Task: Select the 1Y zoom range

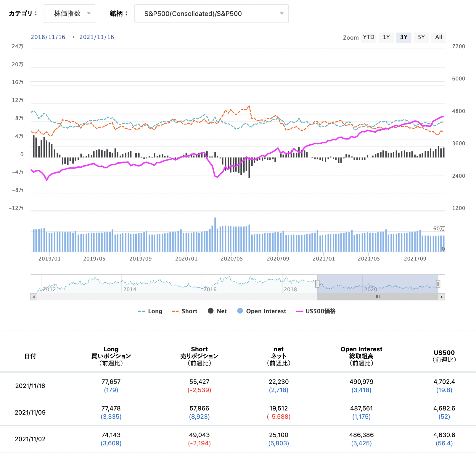Action: pyautogui.click(x=386, y=37)
